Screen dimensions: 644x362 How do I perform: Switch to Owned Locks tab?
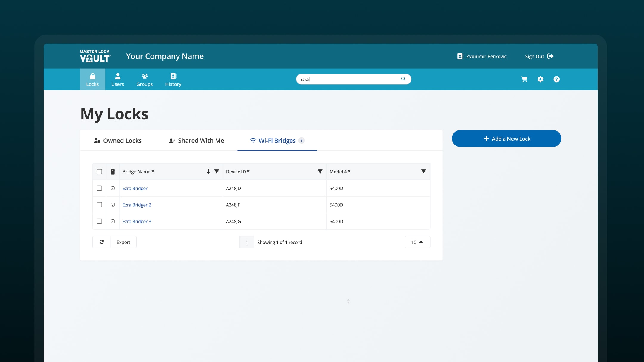117,141
